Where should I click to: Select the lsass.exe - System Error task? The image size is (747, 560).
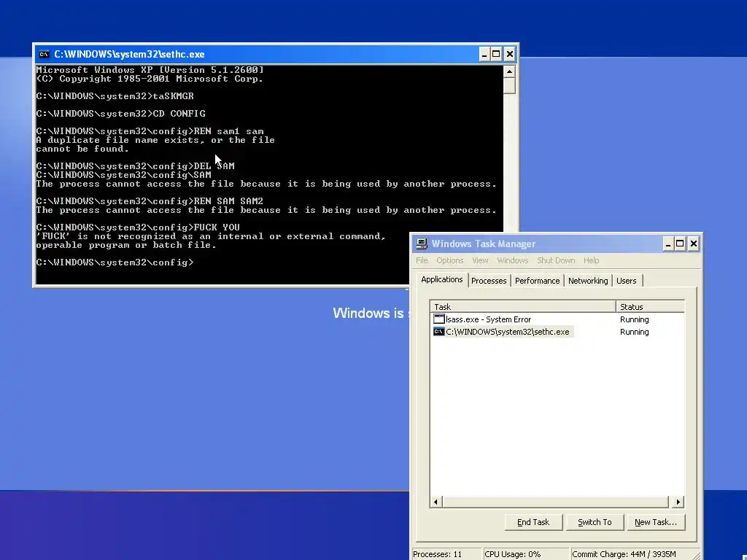pos(488,319)
